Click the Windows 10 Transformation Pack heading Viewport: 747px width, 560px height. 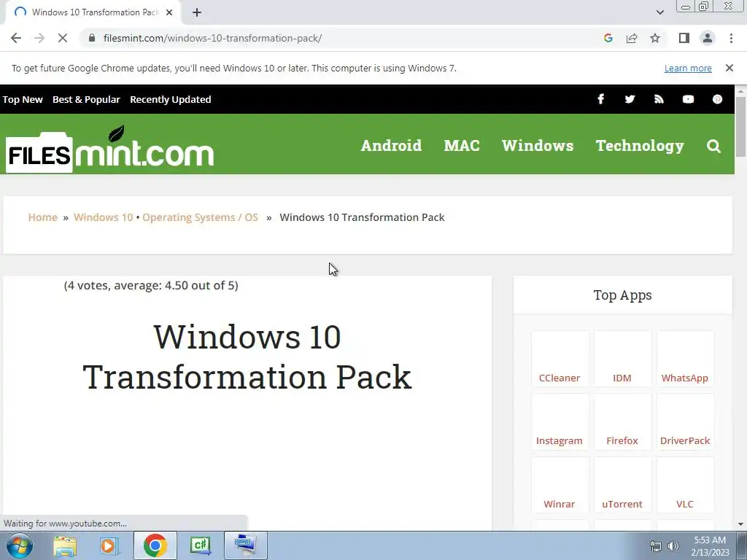point(247,357)
